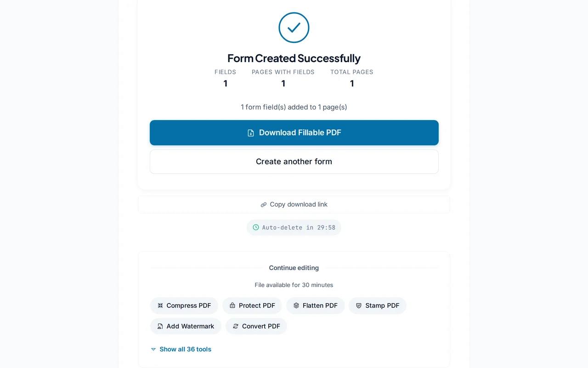588x368 pixels.
Task: Open the Compress PDF tool
Action: click(184, 305)
